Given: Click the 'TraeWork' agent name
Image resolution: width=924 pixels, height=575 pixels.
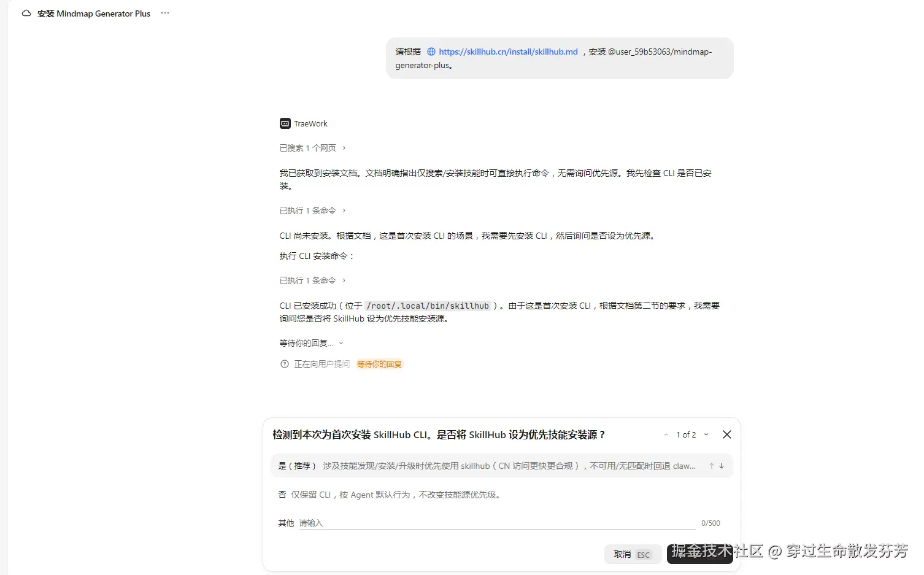Looking at the screenshot, I should pos(311,124).
